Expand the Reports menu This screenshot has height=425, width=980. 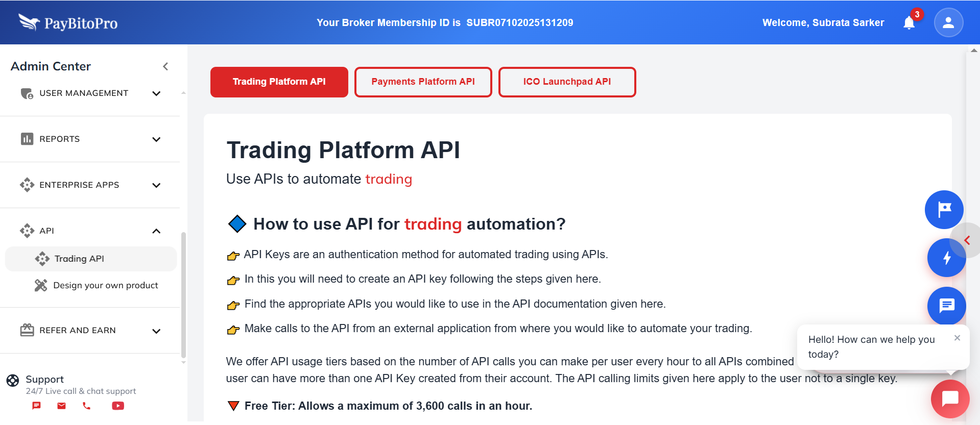(x=156, y=139)
